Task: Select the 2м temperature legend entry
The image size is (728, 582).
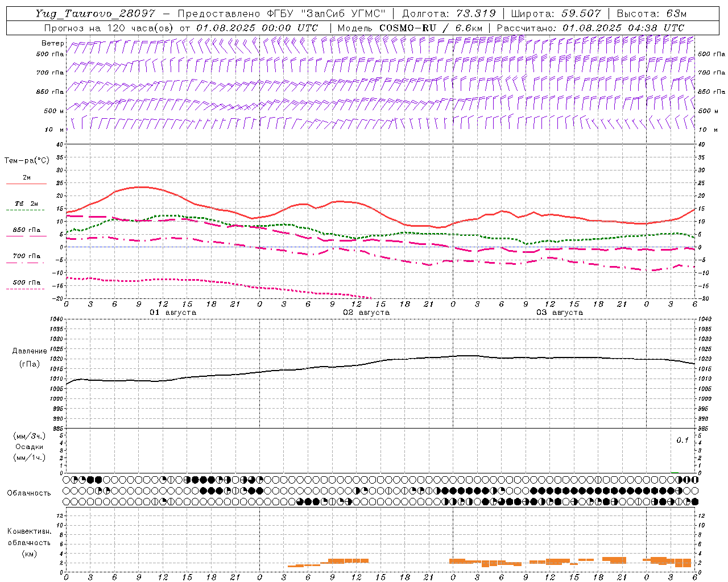Action: pos(27,177)
